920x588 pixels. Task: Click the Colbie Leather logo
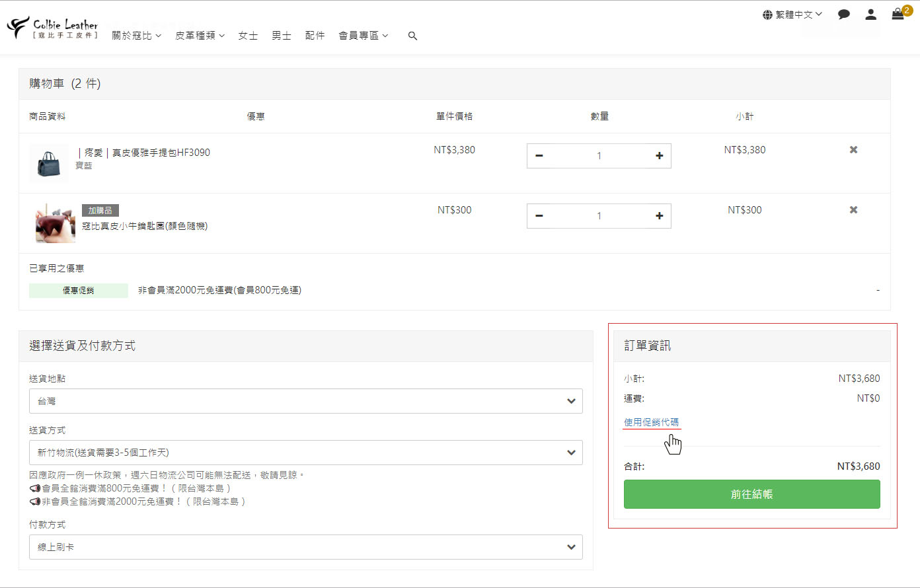(53, 28)
